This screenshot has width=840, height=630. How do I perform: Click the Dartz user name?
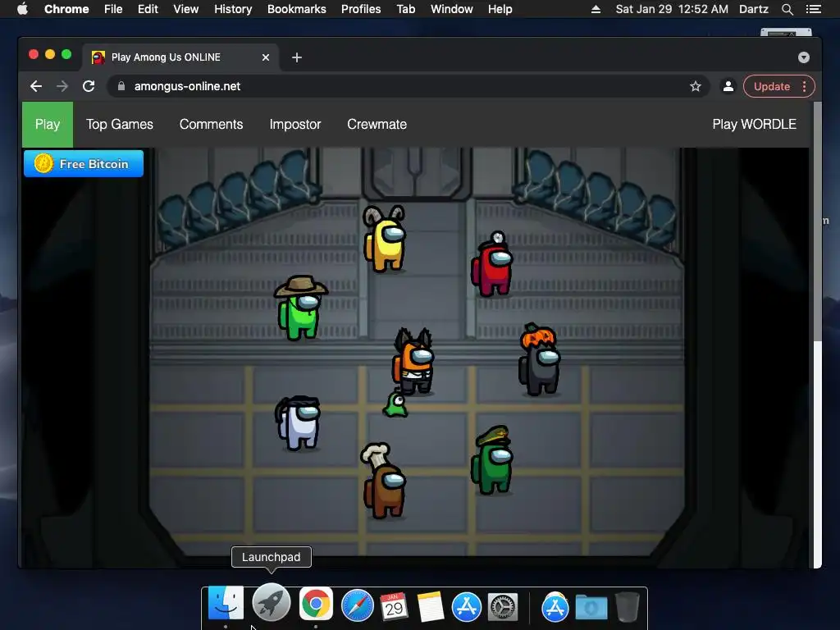[x=754, y=9]
